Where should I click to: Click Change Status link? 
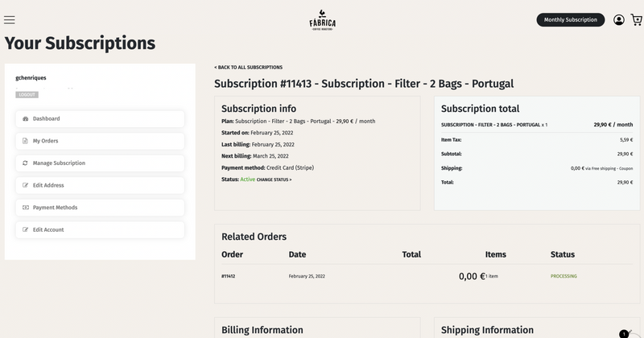point(274,179)
